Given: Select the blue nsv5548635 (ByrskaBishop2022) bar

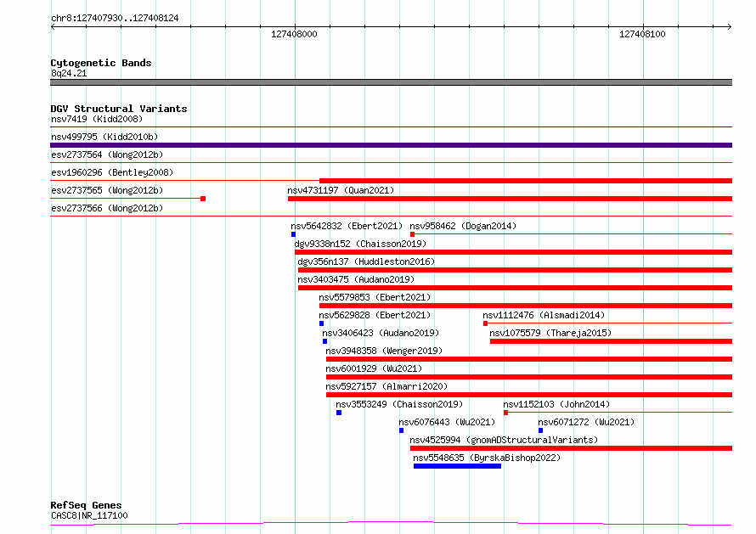Looking at the screenshot, I should [457, 466].
